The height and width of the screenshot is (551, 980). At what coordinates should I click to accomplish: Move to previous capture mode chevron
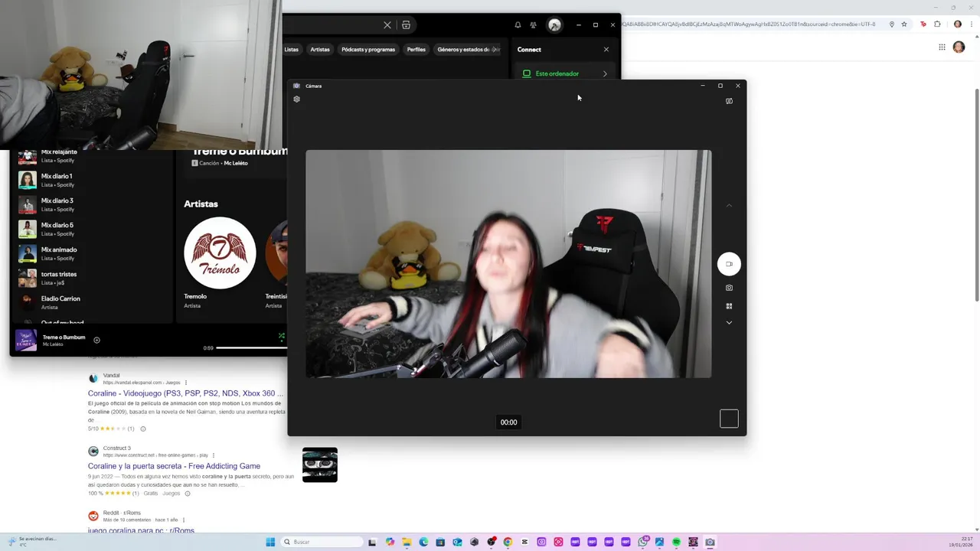(x=729, y=205)
